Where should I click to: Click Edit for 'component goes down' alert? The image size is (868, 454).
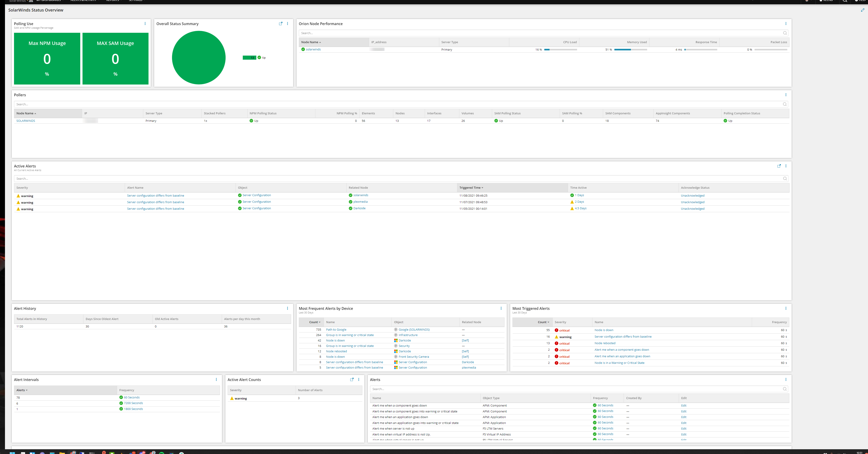683,405
